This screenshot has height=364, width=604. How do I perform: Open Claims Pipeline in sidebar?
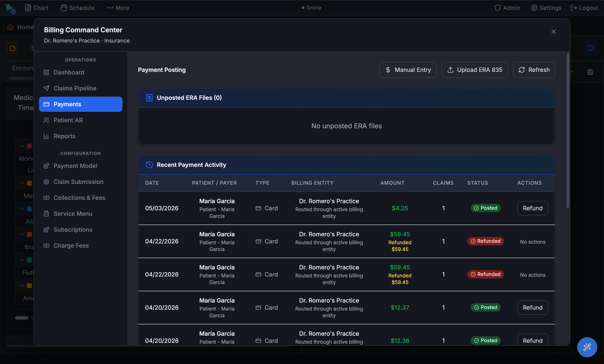point(81,88)
